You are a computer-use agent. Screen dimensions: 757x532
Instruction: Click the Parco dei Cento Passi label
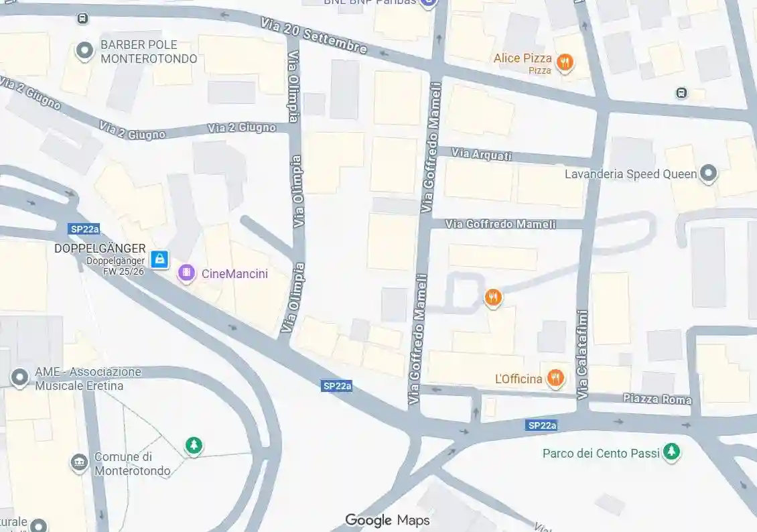[x=601, y=454]
